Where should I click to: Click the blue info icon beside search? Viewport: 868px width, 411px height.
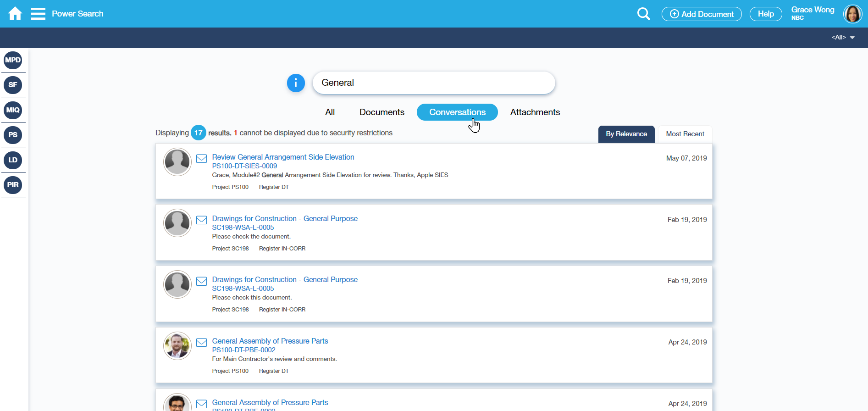(x=296, y=83)
